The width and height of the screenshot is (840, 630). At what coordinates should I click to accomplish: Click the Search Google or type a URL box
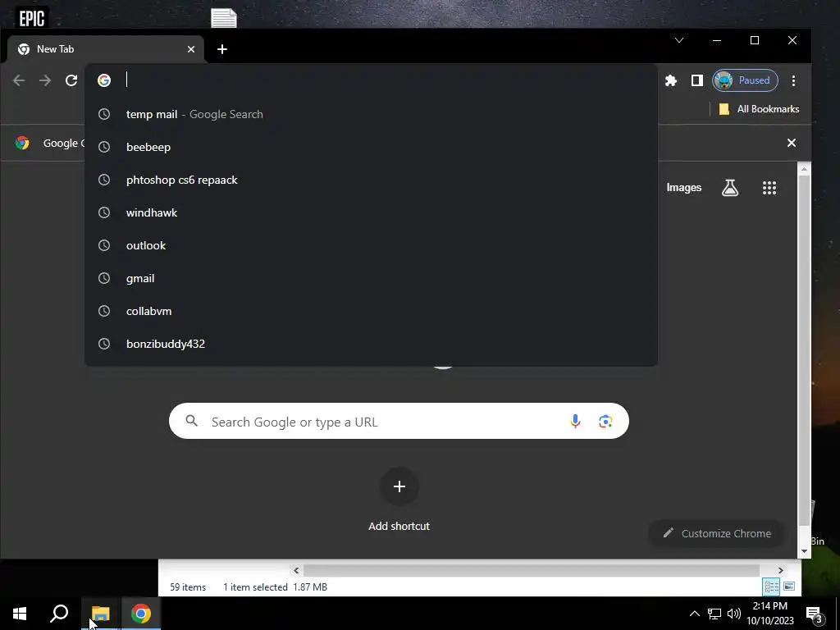(399, 421)
